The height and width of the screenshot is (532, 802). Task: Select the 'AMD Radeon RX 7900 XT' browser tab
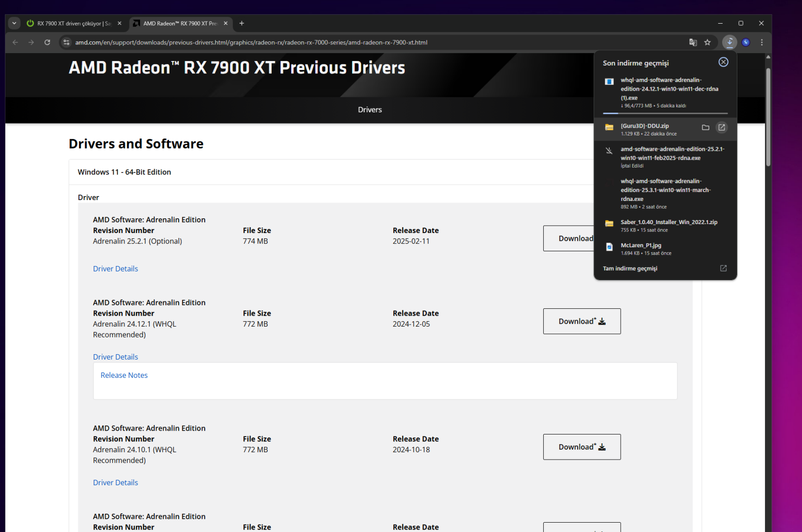(180, 23)
